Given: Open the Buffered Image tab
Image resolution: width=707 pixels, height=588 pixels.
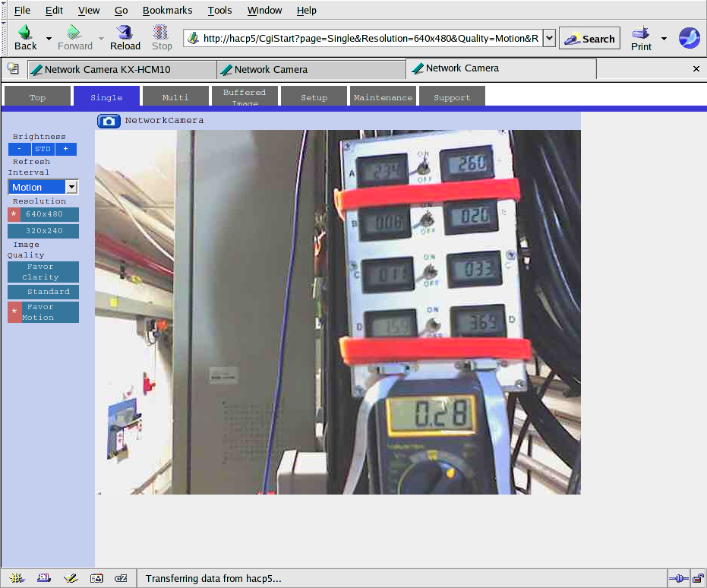Looking at the screenshot, I should (x=245, y=96).
